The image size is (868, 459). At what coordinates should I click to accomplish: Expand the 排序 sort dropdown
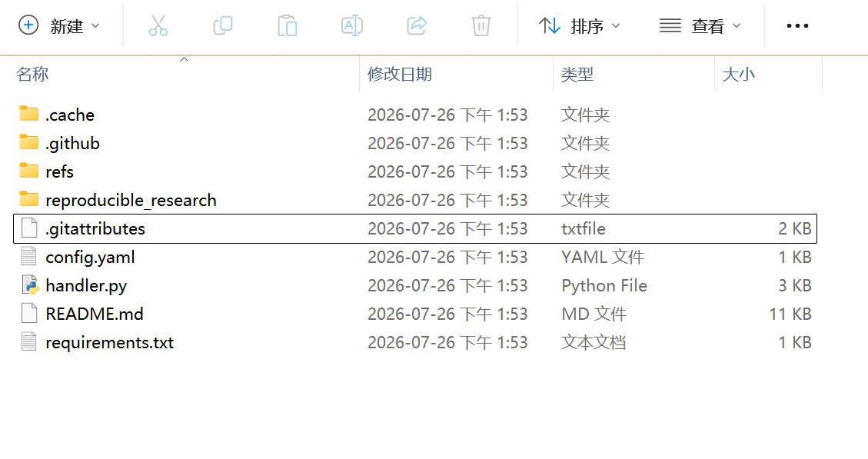579,25
